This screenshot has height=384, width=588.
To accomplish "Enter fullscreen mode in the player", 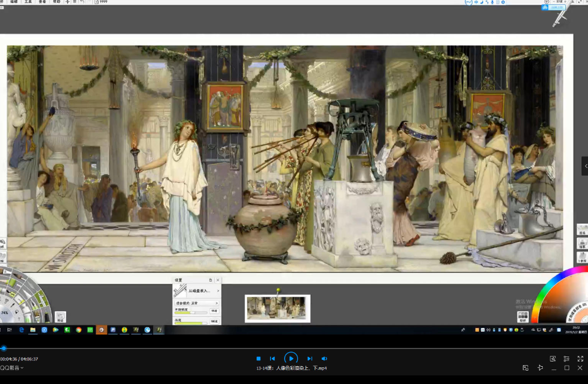I will 580,359.
